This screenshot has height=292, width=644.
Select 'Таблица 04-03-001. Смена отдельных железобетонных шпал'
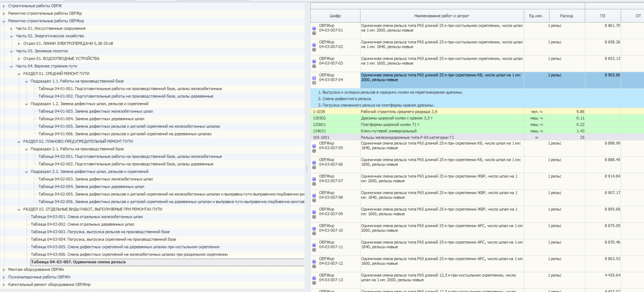[87, 217]
